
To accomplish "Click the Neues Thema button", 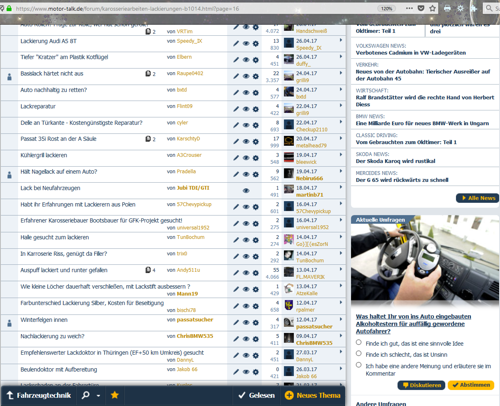I will pos(313,395).
